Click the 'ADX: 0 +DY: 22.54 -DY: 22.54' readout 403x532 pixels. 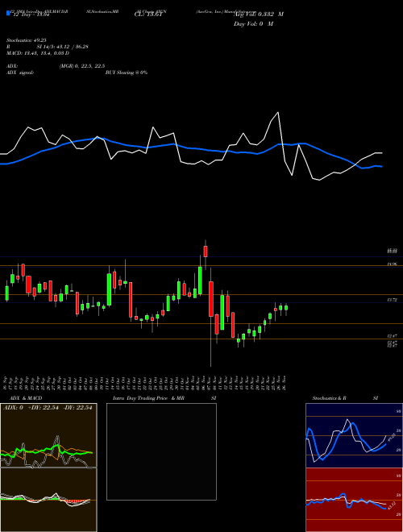(48, 408)
